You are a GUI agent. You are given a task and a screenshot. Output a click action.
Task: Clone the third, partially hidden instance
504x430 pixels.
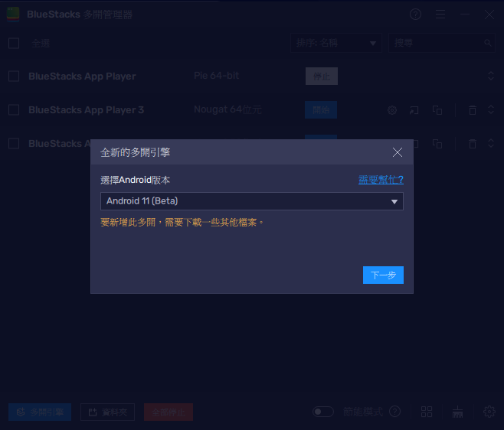tap(437, 144)
